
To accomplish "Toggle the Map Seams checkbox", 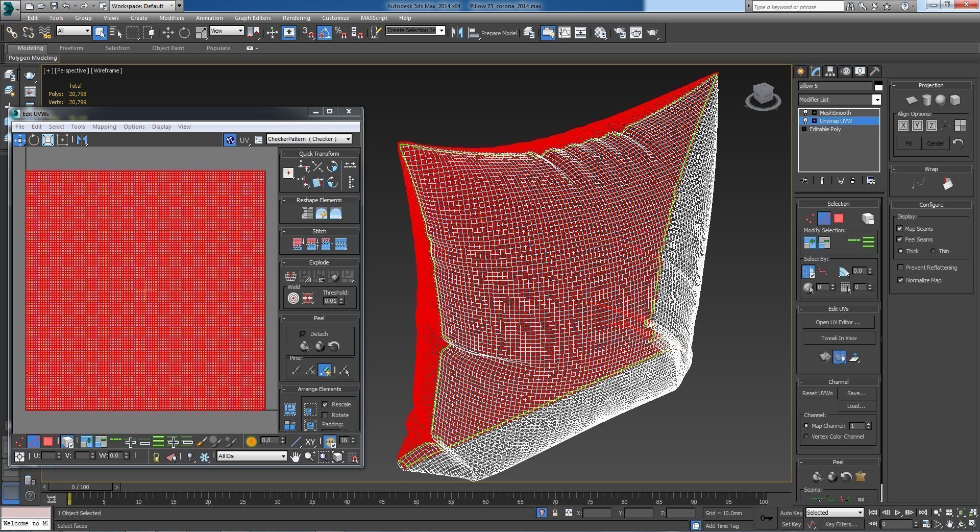I will point(900,229).
